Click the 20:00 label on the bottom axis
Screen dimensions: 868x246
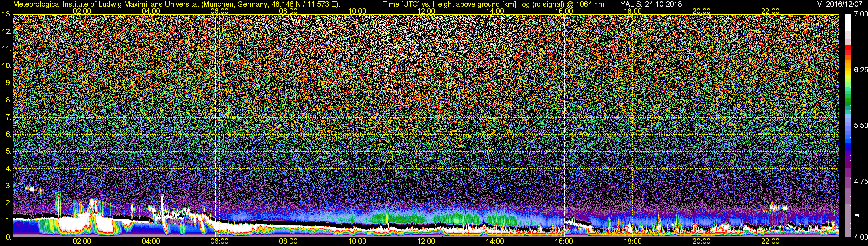click(x=702, y=242)
